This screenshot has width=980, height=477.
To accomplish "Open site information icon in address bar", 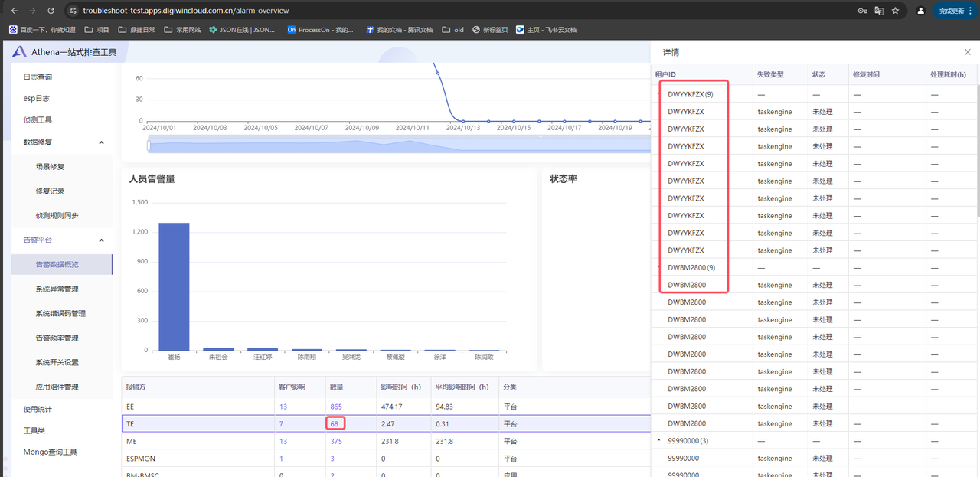I will point(73,11).
